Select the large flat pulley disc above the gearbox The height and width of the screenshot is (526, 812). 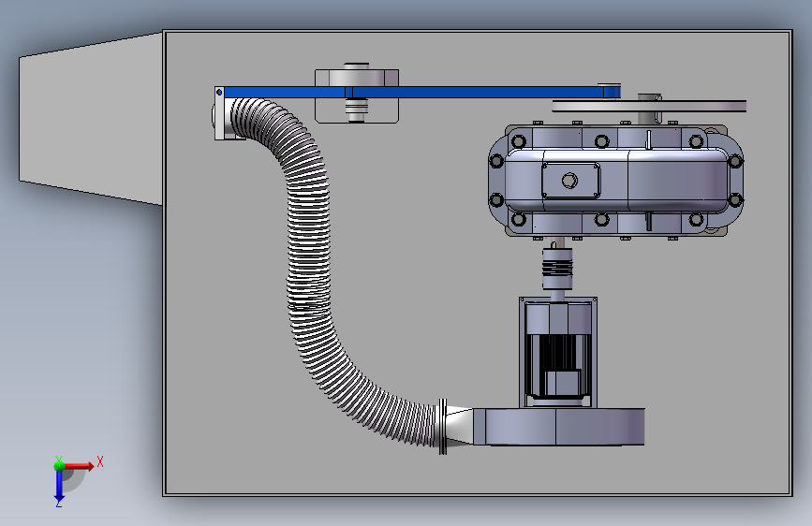point(649,106)
